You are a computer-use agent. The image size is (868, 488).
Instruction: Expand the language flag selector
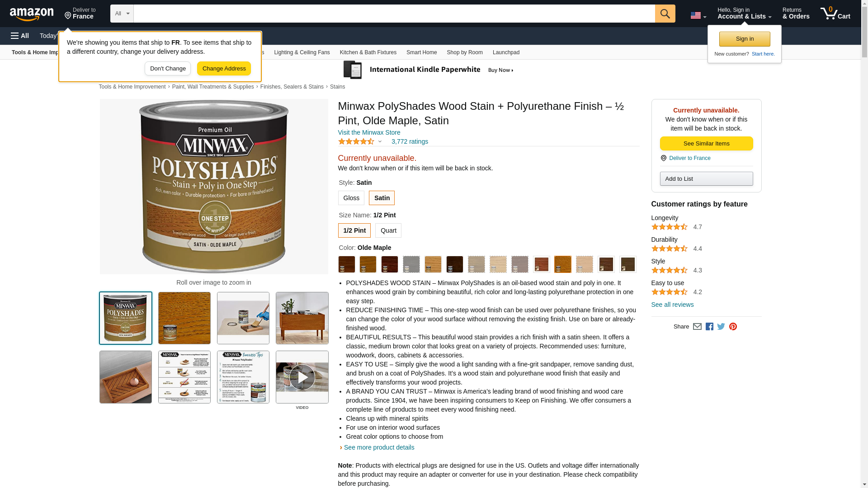pos(698,15)
